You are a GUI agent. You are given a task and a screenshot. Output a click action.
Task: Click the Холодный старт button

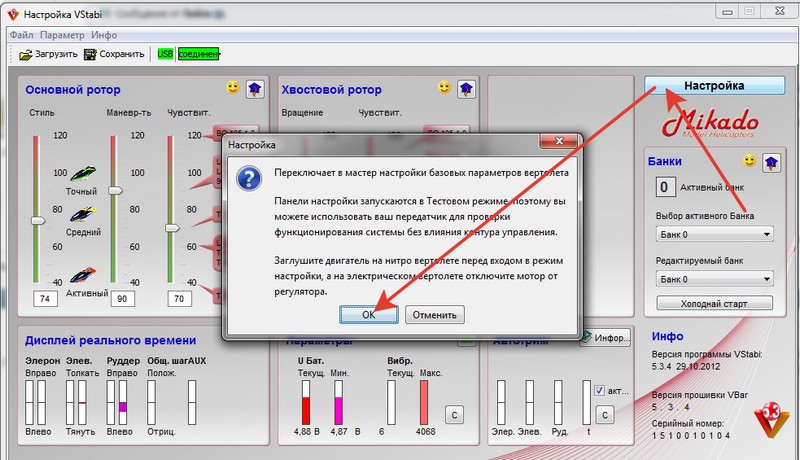pos(714,303)
